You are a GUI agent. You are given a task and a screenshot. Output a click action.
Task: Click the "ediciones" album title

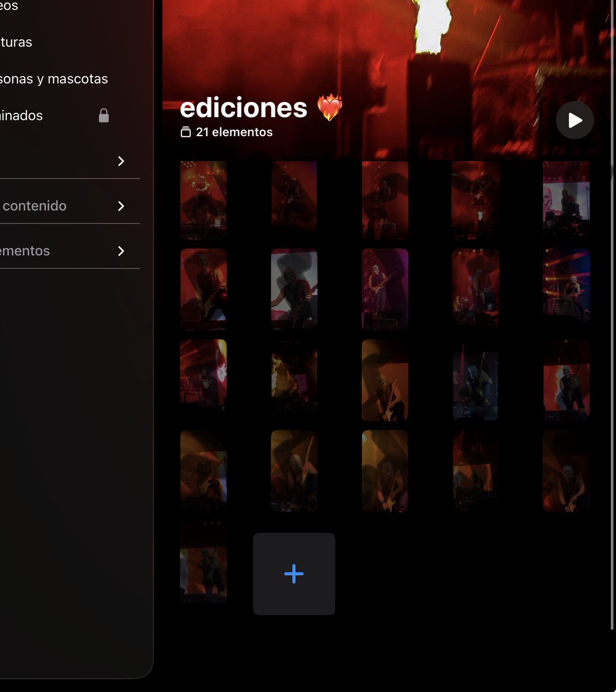[244, 108]
